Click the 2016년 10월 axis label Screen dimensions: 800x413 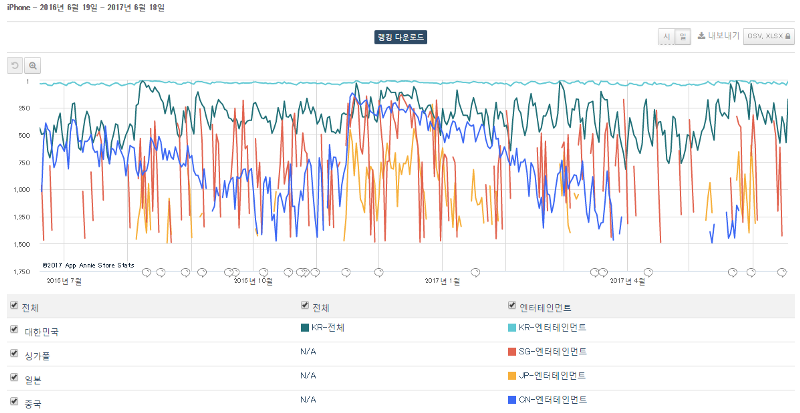pyautogui.click(x=253, y=281)
